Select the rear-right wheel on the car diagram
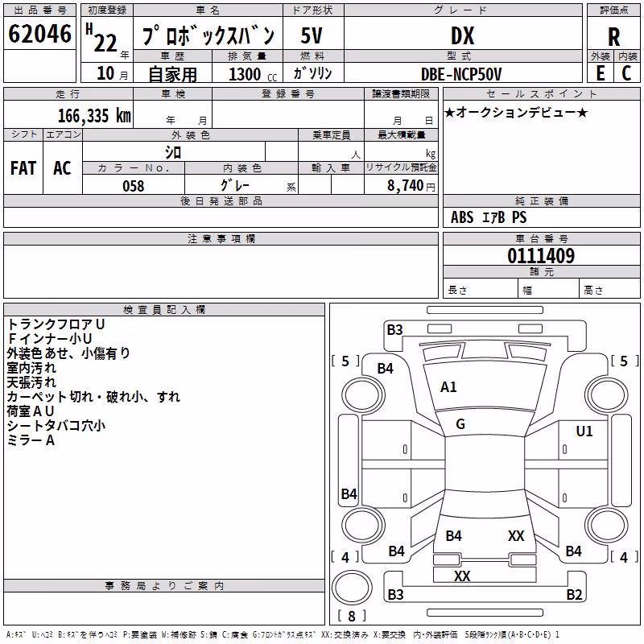 607,526
